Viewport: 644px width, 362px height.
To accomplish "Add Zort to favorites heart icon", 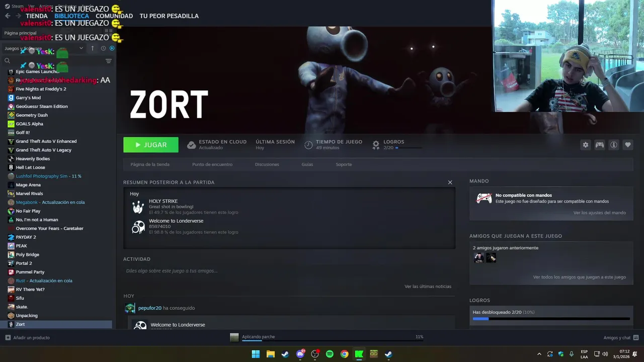I will click(x=628, y=145).
